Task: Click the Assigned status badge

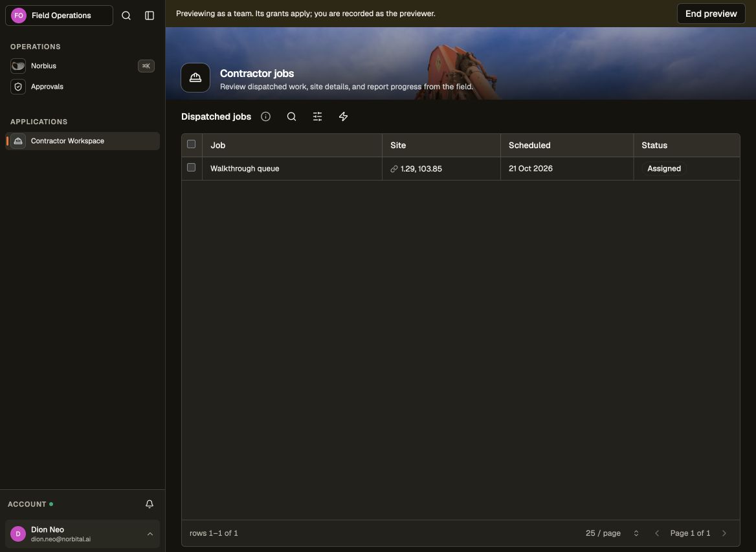Action: pos(664,169)
